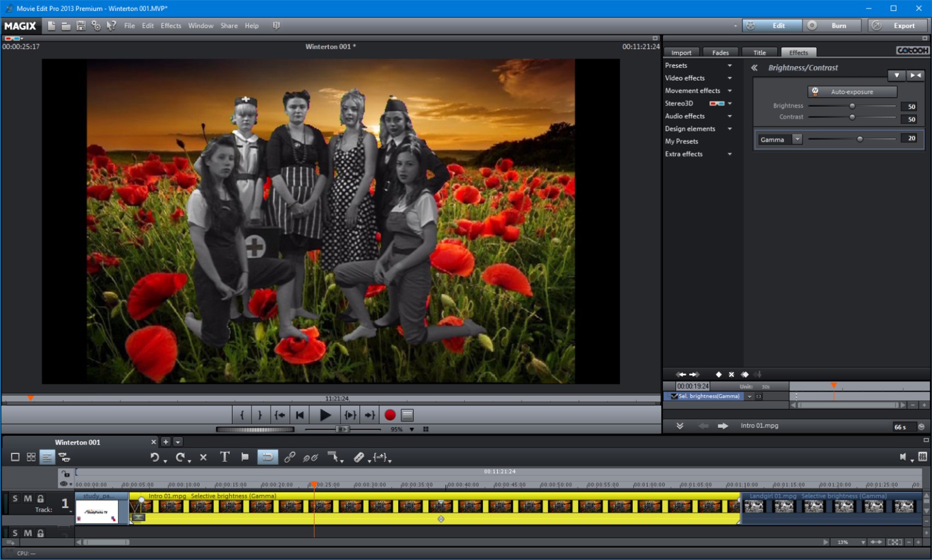Select Timeline mode view icon
The image size is (932, 560).
(x=47, y=457)
